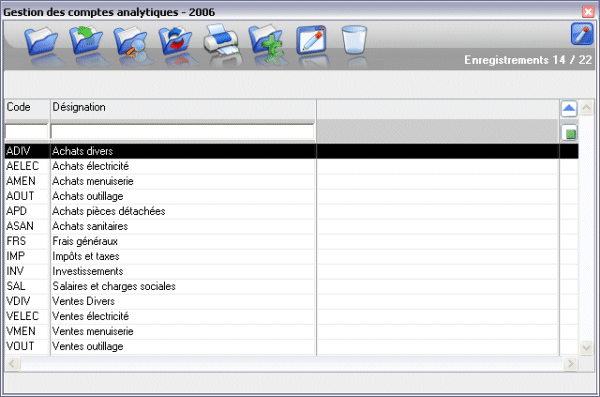This screenshot has width=600, height=397.
Task: Toggle the green square filter button
Action: (569, 133)
